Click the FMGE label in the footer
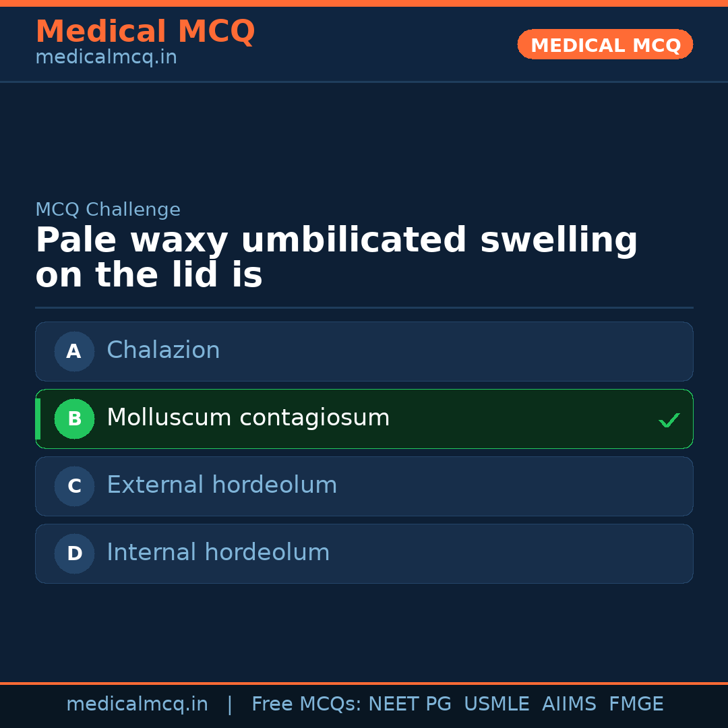This screenshot has height=728, width=728. click(x=636, y=704)
